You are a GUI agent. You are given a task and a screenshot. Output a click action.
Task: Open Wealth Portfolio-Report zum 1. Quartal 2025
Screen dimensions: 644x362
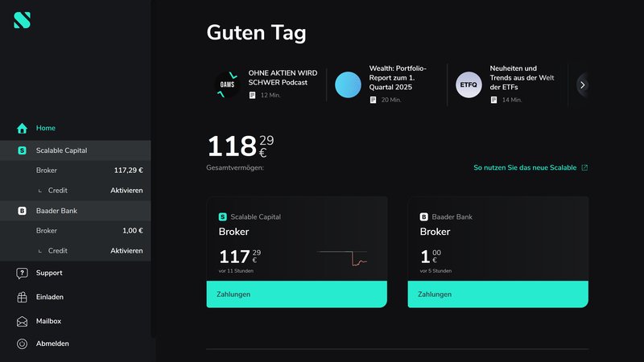coord(398,77)
